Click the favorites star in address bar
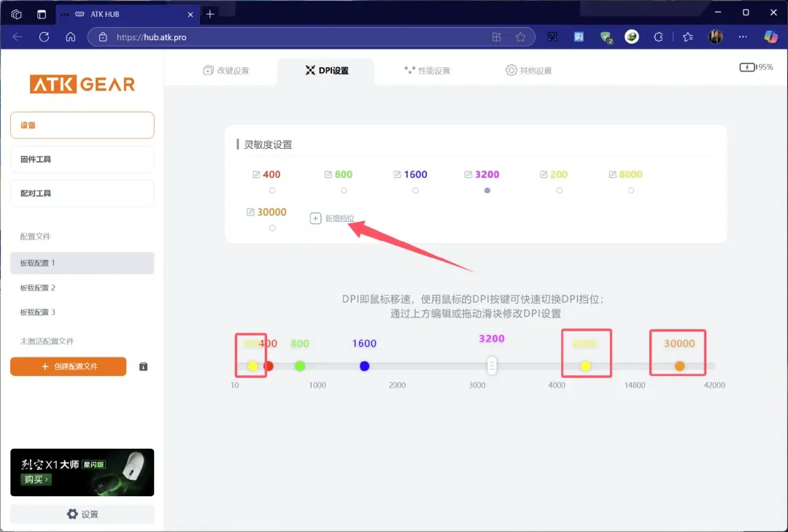This screenshot has width=788, height=532. (520, 36)
